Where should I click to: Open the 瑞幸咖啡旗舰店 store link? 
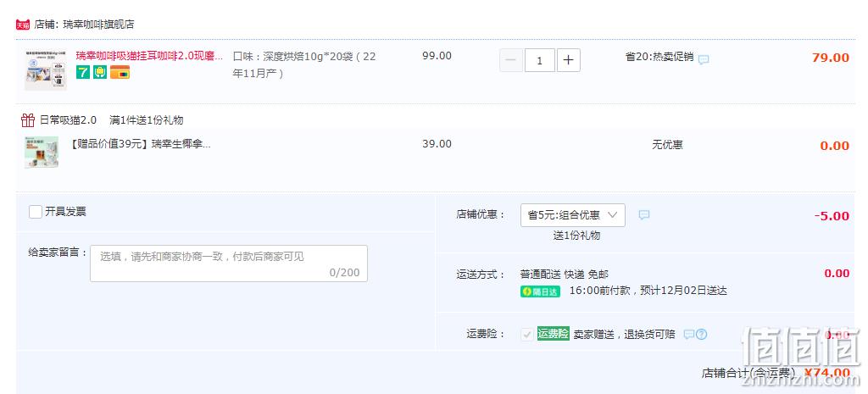[98, 25]
